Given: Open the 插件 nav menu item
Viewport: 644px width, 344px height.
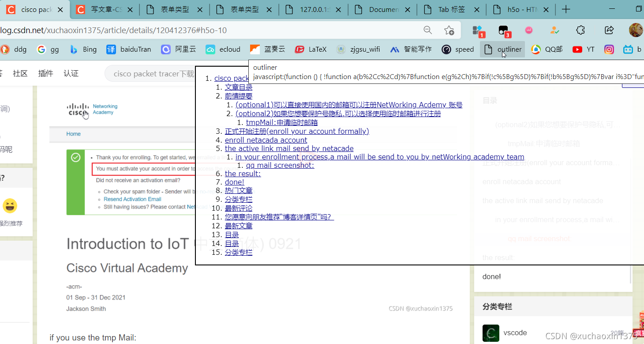Looking at the screenshot, I should point(45,74).
